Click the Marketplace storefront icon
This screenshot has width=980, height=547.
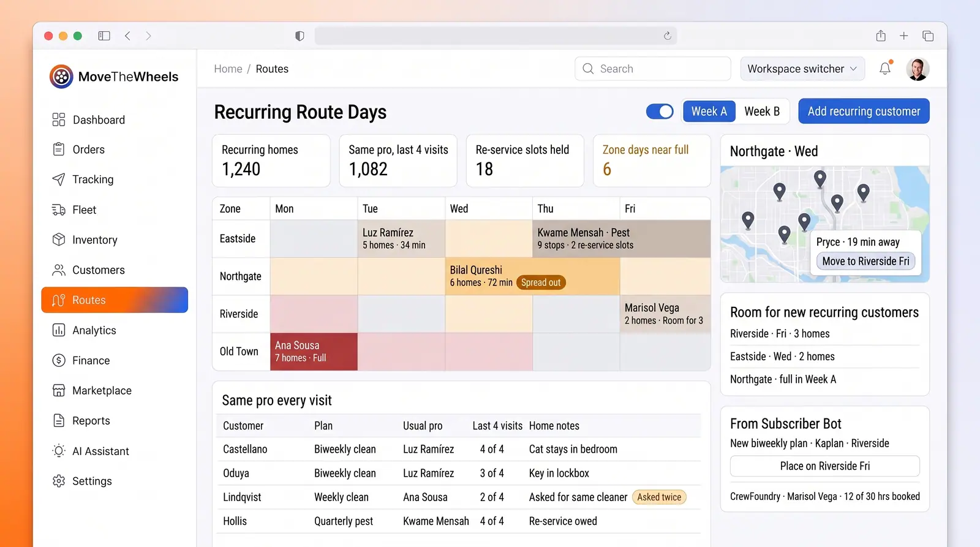pos(59,390)
